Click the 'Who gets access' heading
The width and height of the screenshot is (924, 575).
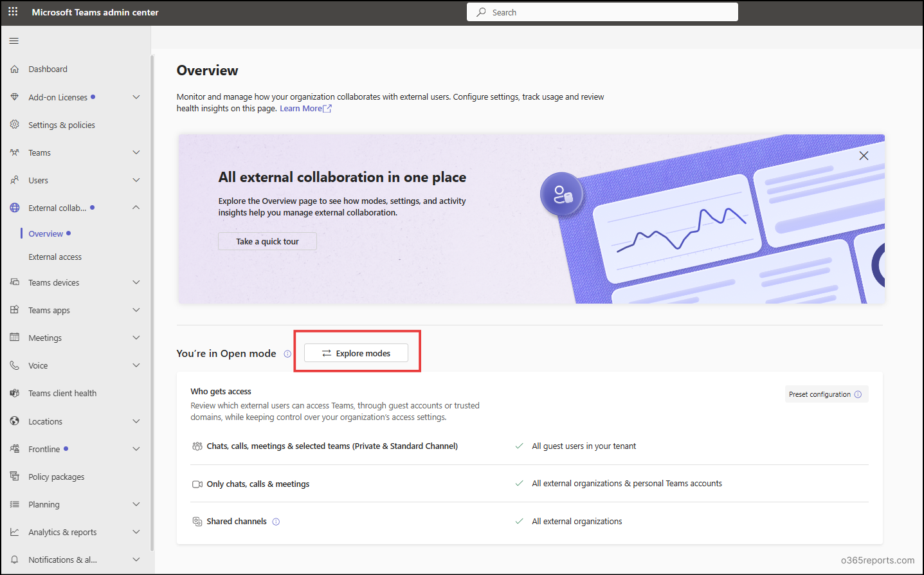coord(221,391)
